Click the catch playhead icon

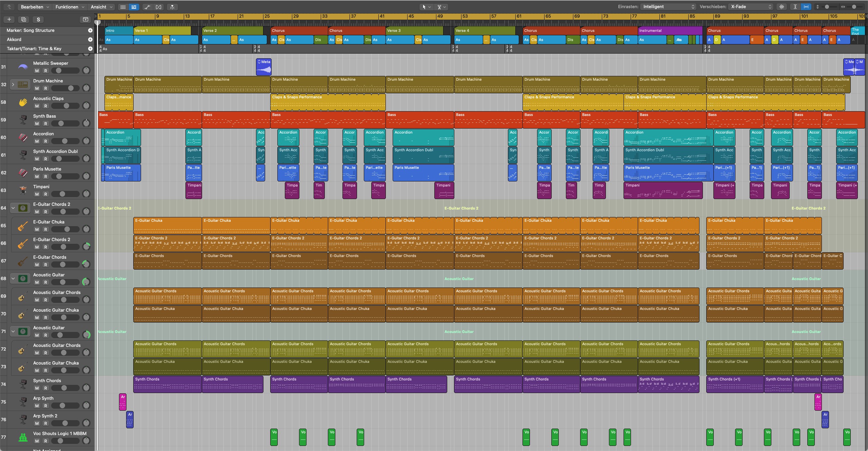click(172, 7)
